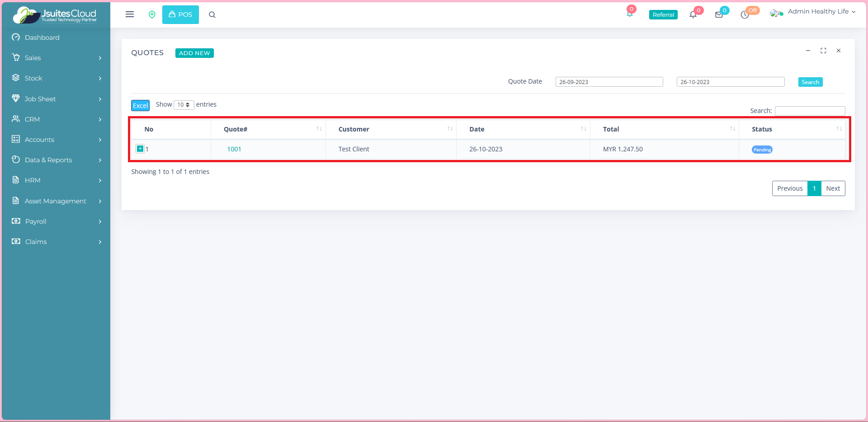The height and width of the screenshot is (422, 868).
Task: Open the mail envelope icon
Action: pos(719,15)
